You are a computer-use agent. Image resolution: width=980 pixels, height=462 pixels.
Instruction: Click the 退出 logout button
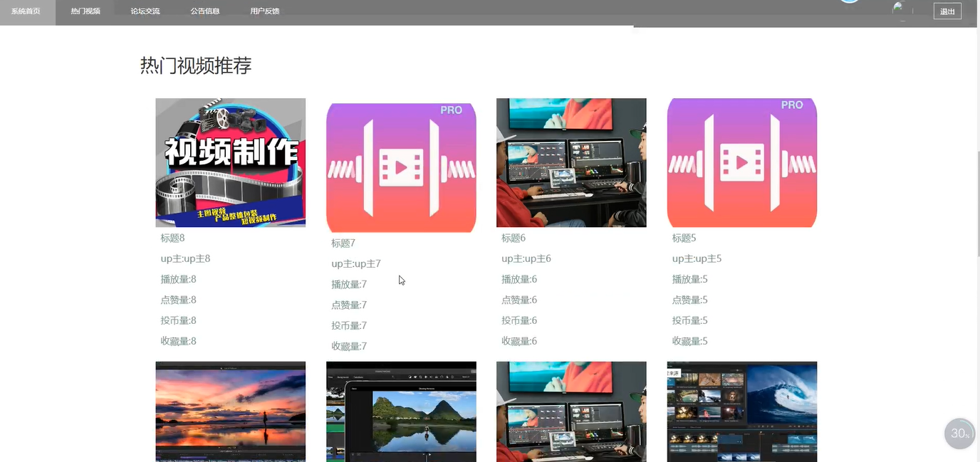click(947, 11)
